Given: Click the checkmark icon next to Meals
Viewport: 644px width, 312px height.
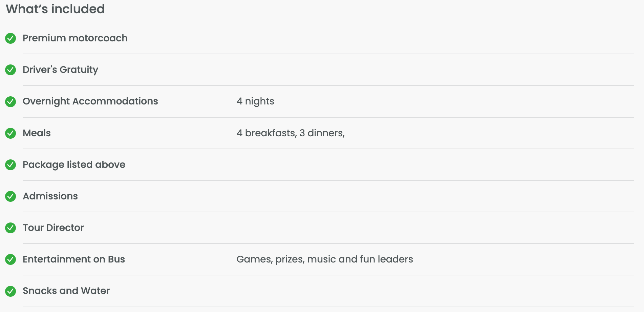Looking at the screenshot, I should (x=10, y=133).
